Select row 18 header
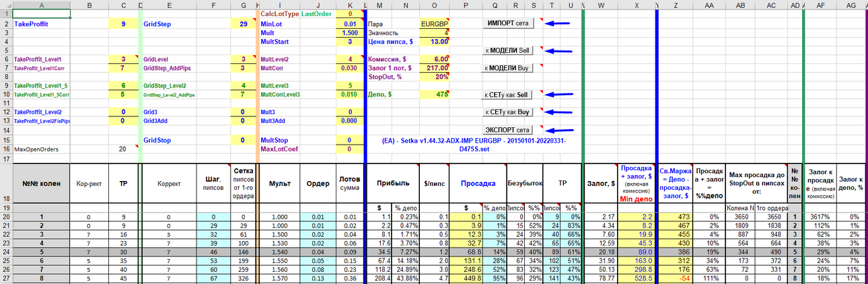 (6, 183)
